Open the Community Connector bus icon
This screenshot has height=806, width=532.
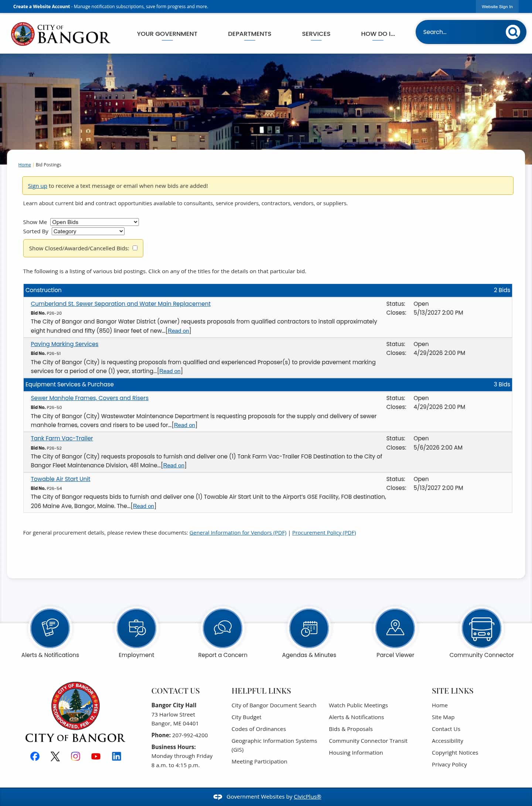(x=481, y=628)
